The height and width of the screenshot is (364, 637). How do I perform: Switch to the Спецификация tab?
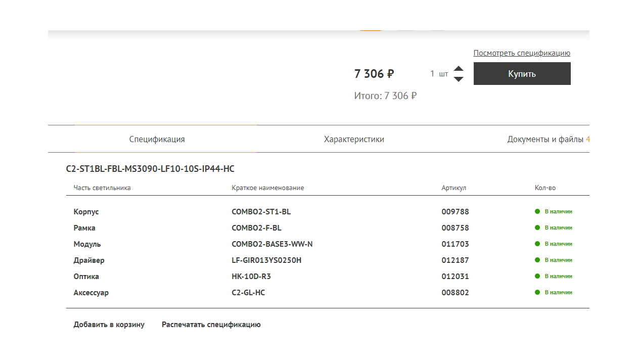157,139
